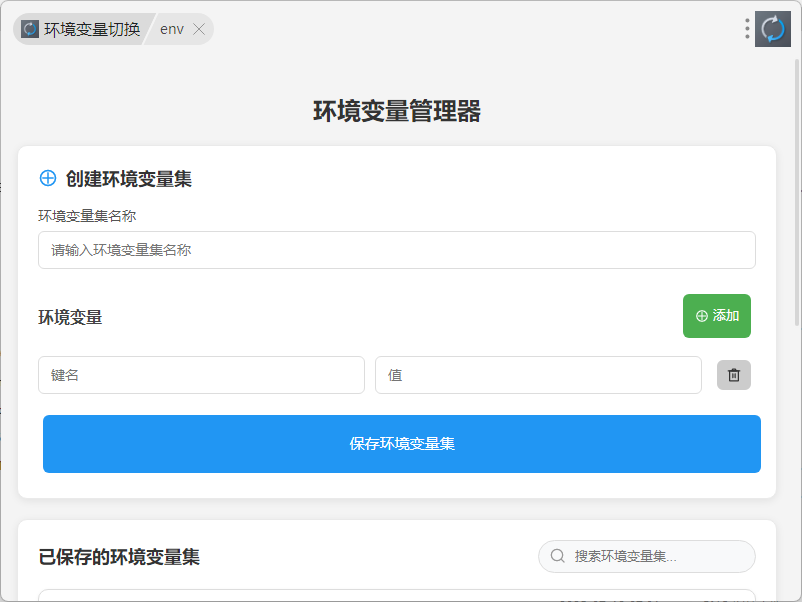Close the env tab
802x602 pixels.
click(199, 29)
